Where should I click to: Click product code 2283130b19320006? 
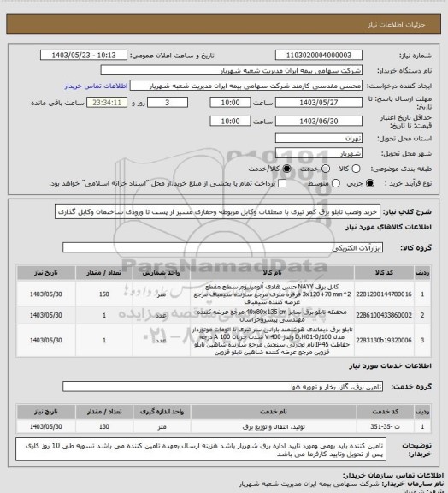tap(384, 340)
